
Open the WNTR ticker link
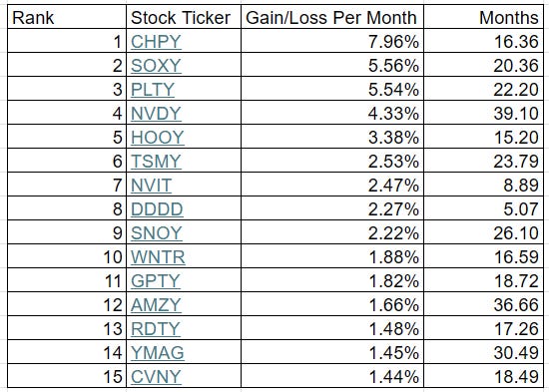tap(158, 257)
